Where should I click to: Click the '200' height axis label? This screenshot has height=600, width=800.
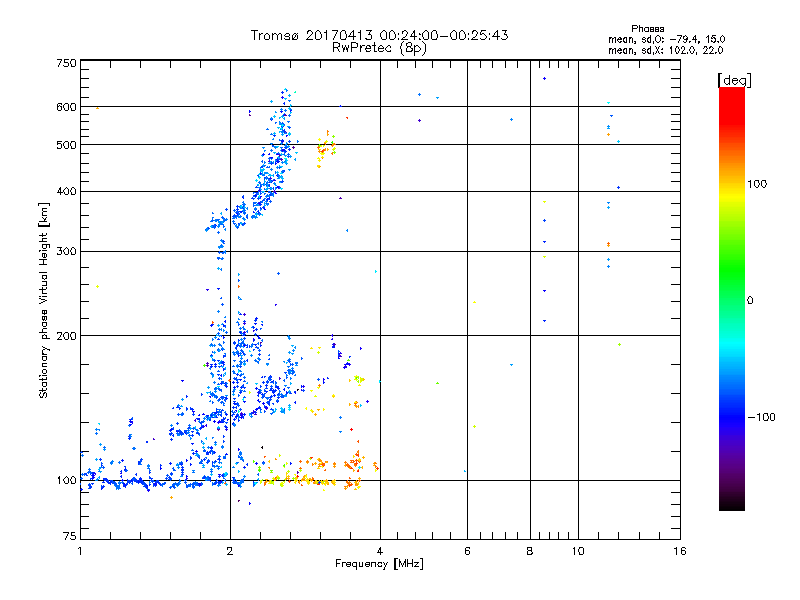(66, 336)
